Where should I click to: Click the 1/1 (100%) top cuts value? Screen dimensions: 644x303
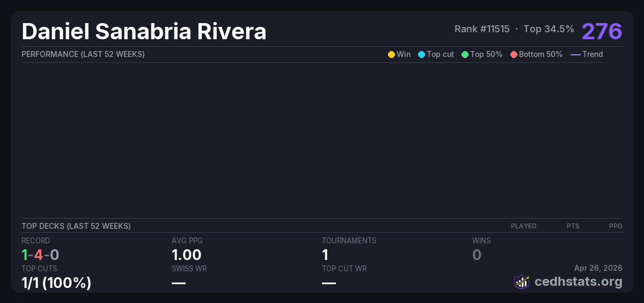56,283
